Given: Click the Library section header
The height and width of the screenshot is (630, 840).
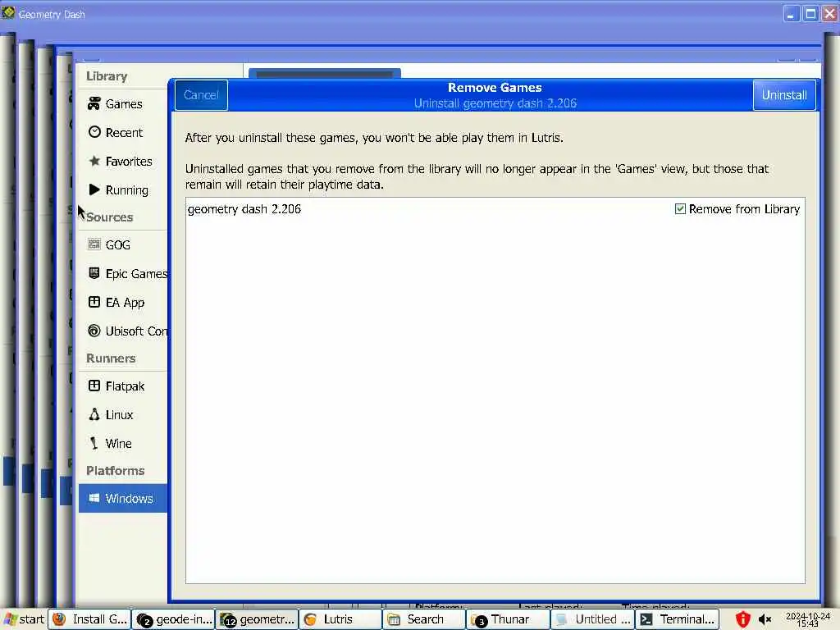Looking at the screenshot, I should click(x=107, y=76).
